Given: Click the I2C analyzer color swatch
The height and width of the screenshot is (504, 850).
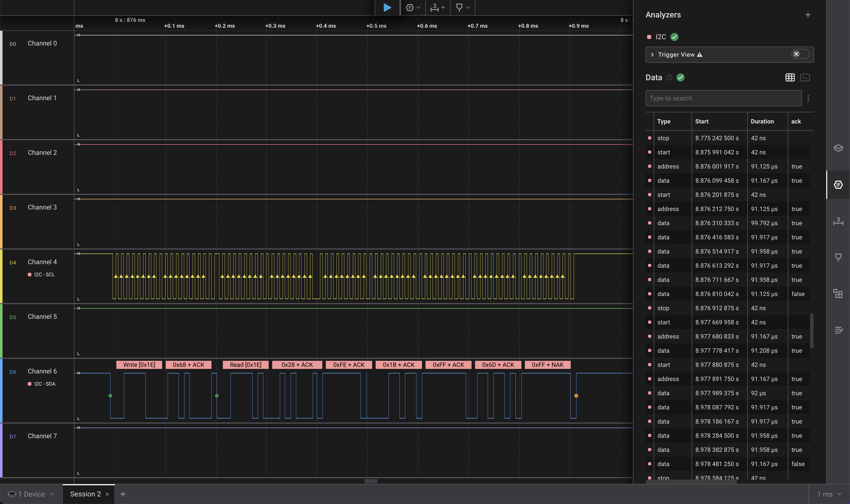Looking at the screenshot, I should click(649, 37).
